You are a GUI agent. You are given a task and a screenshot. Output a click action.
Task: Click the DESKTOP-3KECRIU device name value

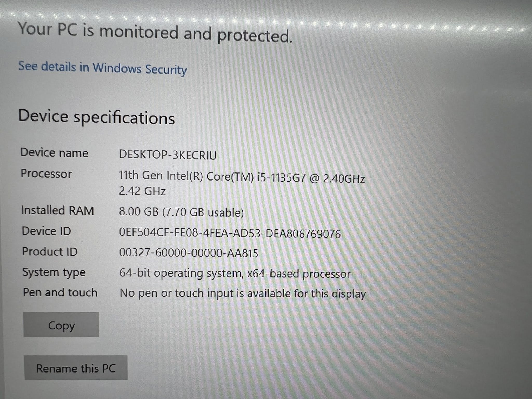168,155
